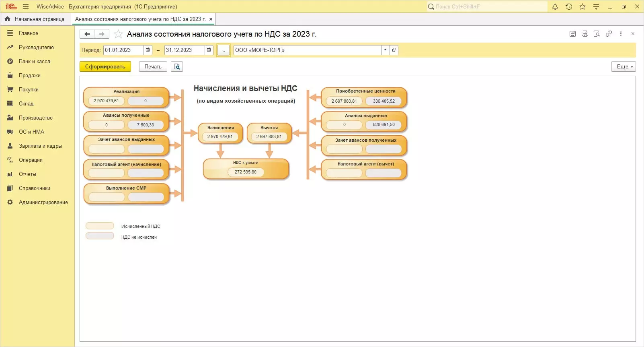The image size is (644, 347).
Task: Open the main hamburger menu in title bar
Action: click(x=26, y=6)
